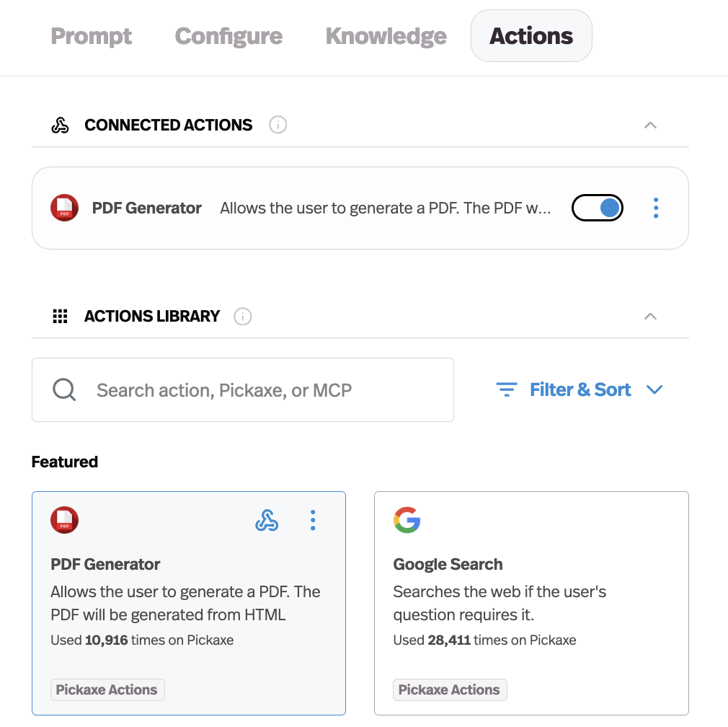The image size is (728, 727).
Task: Collapse the Connected Actions section
Action: click(650, 125)
